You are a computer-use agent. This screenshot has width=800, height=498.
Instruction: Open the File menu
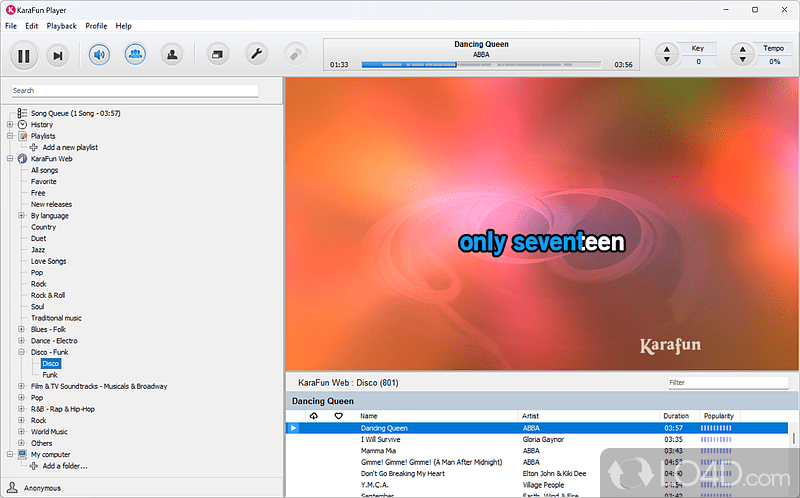[11, 26]
